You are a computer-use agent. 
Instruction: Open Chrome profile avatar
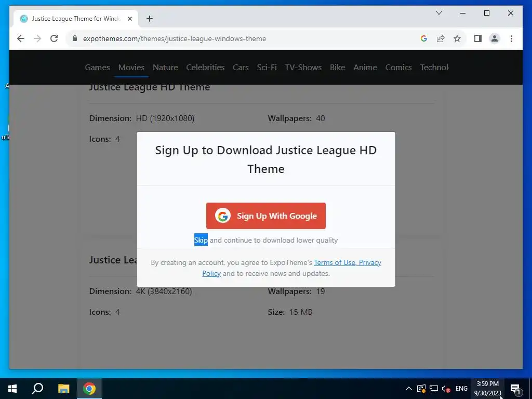point(495,38)
